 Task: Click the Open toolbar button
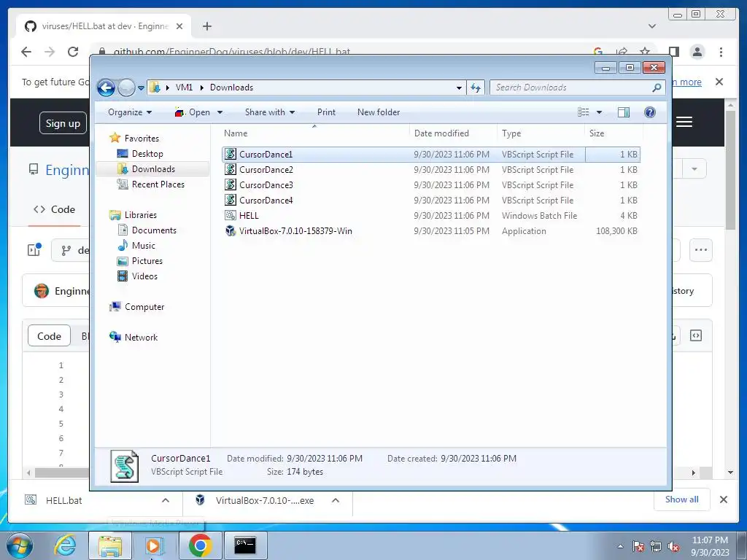(x=193, y=112)
